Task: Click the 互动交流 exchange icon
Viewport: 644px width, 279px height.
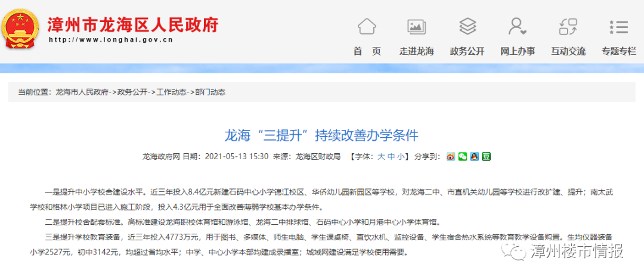Action: pyautogui.click(x=568, y=27)
